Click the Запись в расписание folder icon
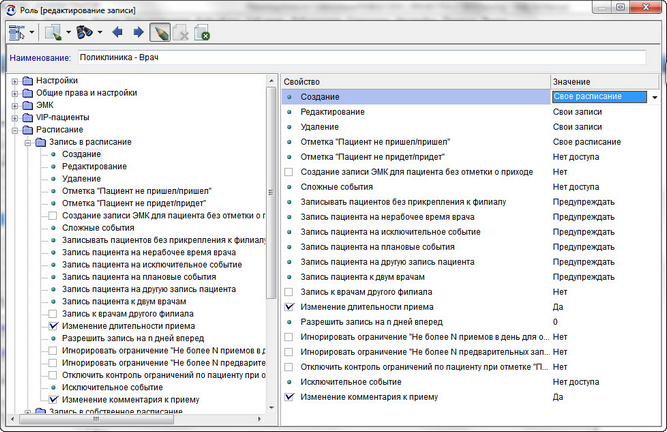This screenshot has width=667, height=432. click(x=41, y=142)
